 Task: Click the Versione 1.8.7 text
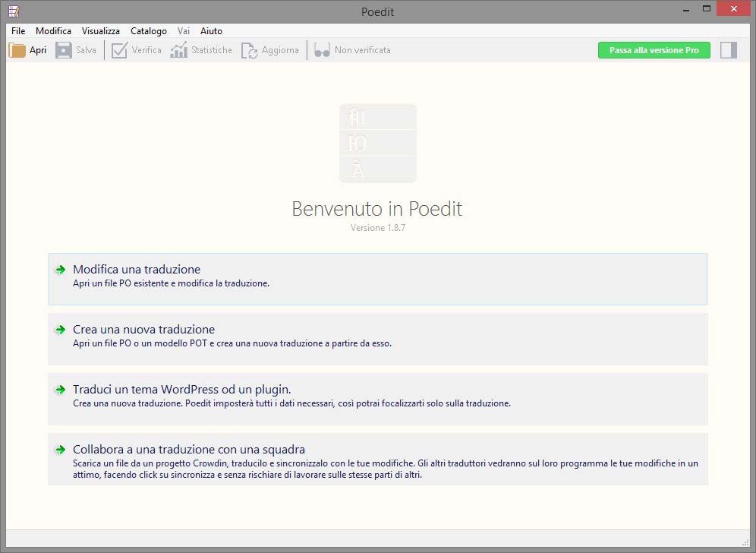(377, 228)
